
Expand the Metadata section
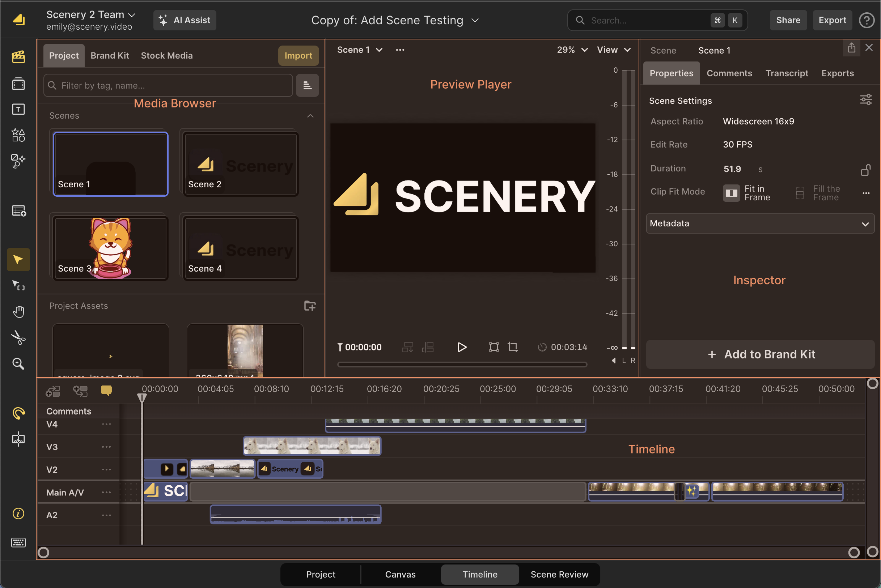(x=760, y=223)
